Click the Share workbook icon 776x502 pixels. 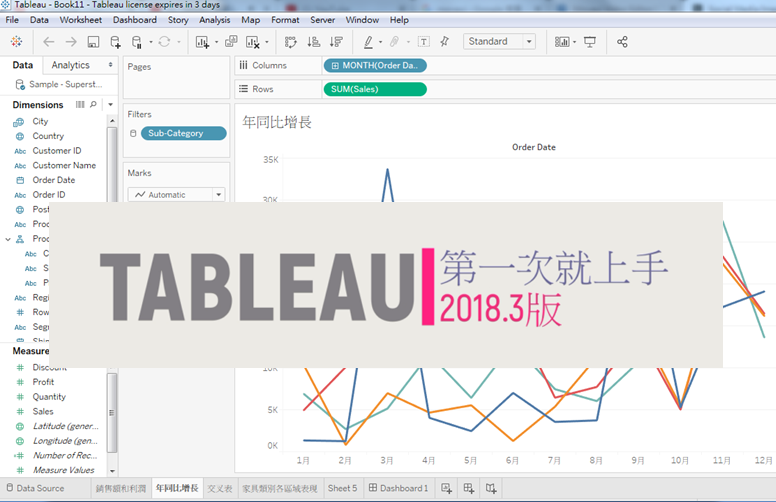click(622, 42)
